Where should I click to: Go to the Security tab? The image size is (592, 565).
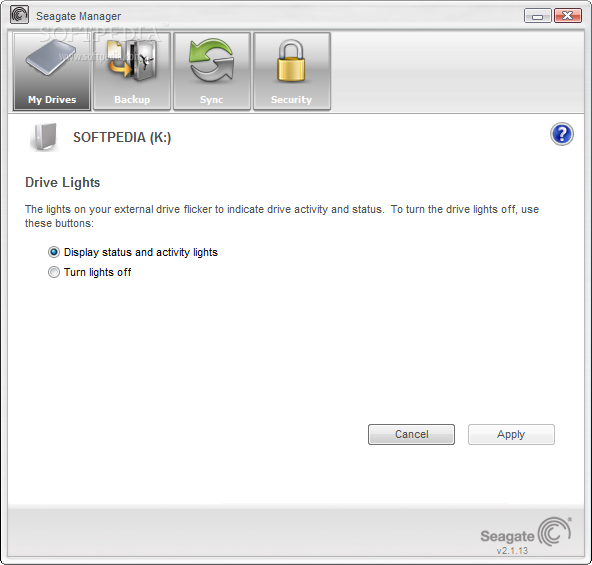pyautogui.click(x=292, y=71)
